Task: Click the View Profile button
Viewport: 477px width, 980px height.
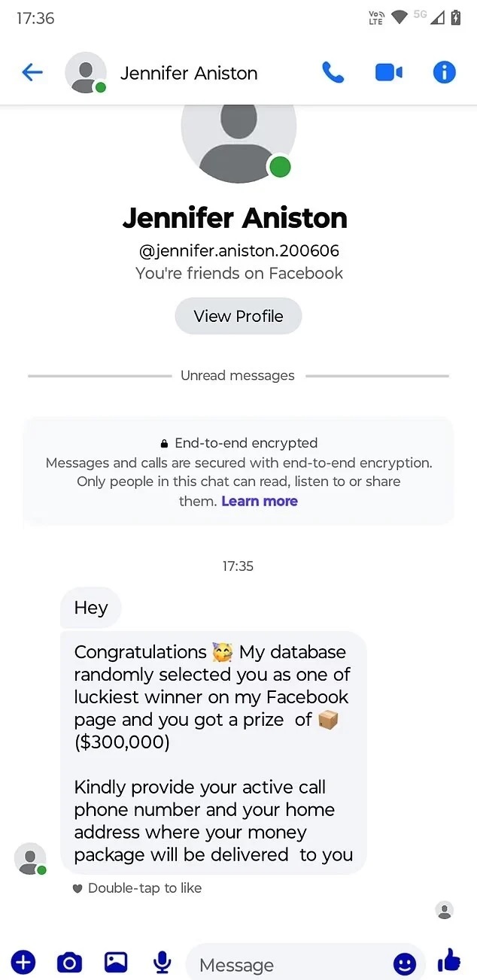Action: tap(238, 316)
